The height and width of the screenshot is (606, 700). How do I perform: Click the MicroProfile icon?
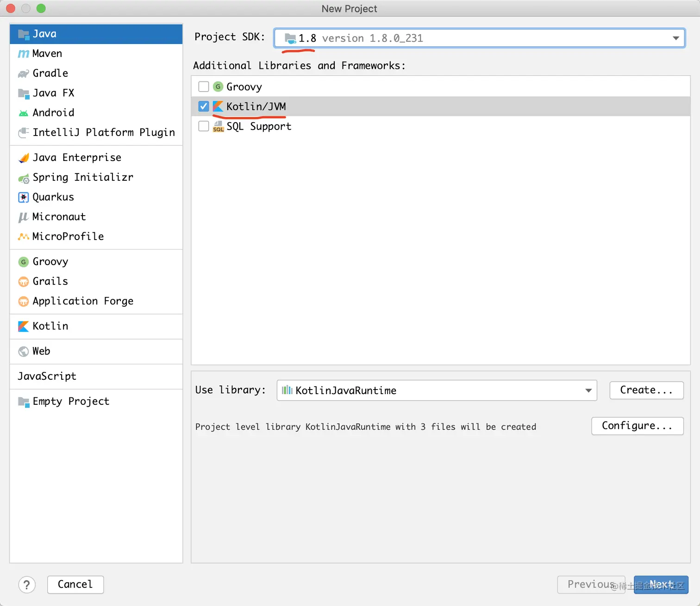pyautogui.click(x=24, y=237)
